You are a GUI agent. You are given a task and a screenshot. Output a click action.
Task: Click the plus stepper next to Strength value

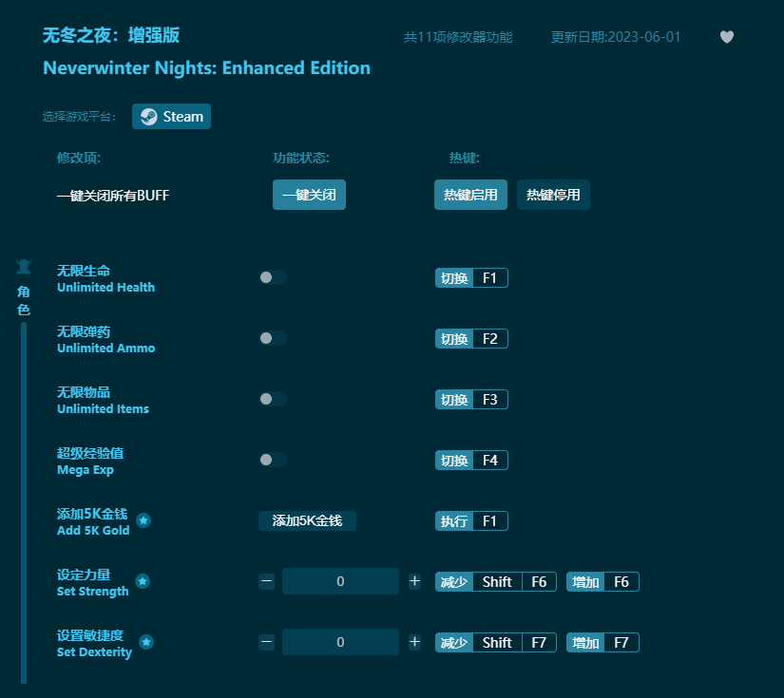[x=414, y=581]
